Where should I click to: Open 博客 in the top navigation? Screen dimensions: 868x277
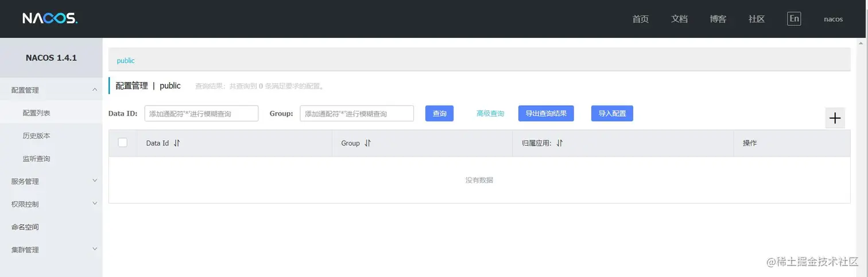coord(718,19)
